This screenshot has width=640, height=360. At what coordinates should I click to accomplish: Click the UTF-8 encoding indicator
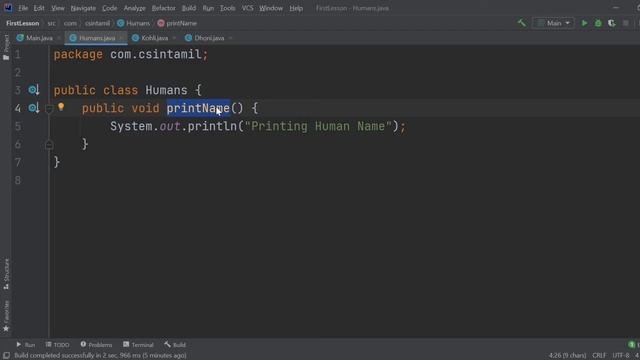click(621, 356)
